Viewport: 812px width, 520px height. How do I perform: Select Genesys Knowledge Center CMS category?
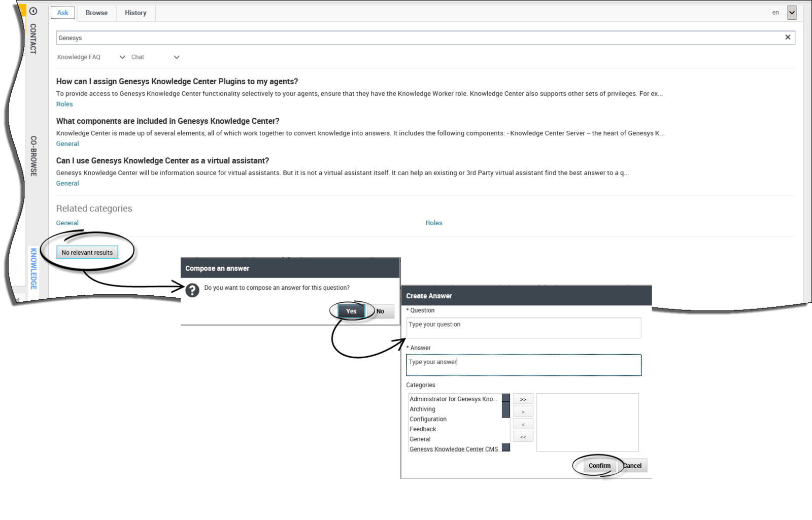[x=454, y=449]
